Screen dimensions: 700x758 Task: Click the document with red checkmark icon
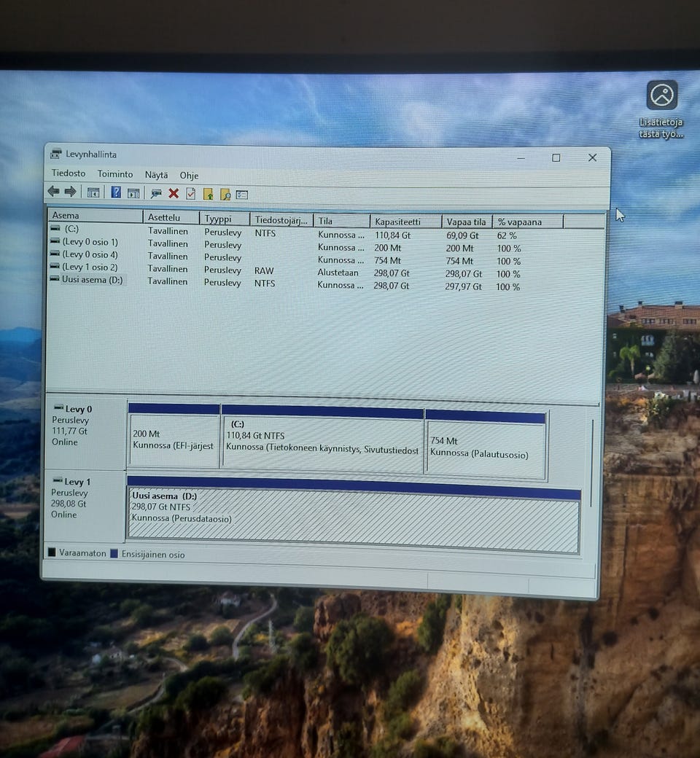coord(190,194)
